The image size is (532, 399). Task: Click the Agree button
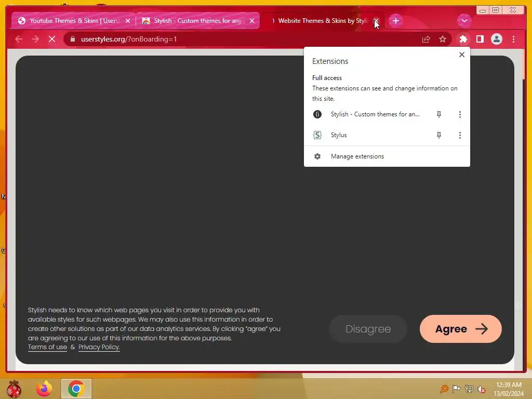click(x=460, y=329)
